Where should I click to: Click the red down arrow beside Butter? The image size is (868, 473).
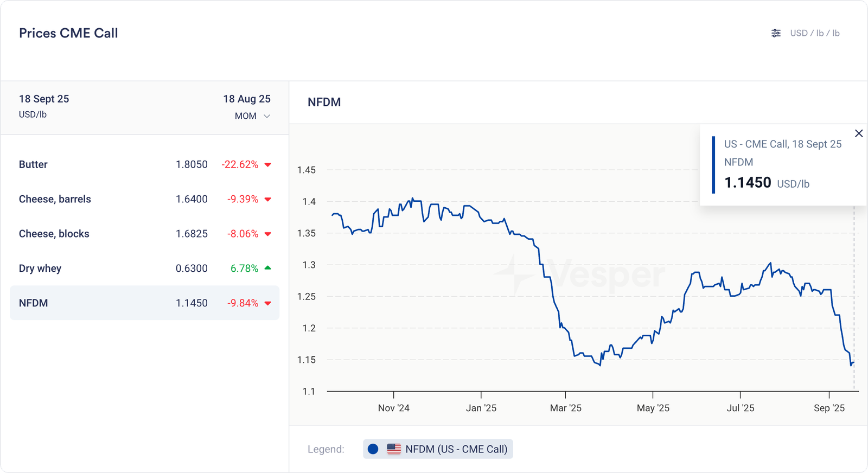click(x=267, y=165)
